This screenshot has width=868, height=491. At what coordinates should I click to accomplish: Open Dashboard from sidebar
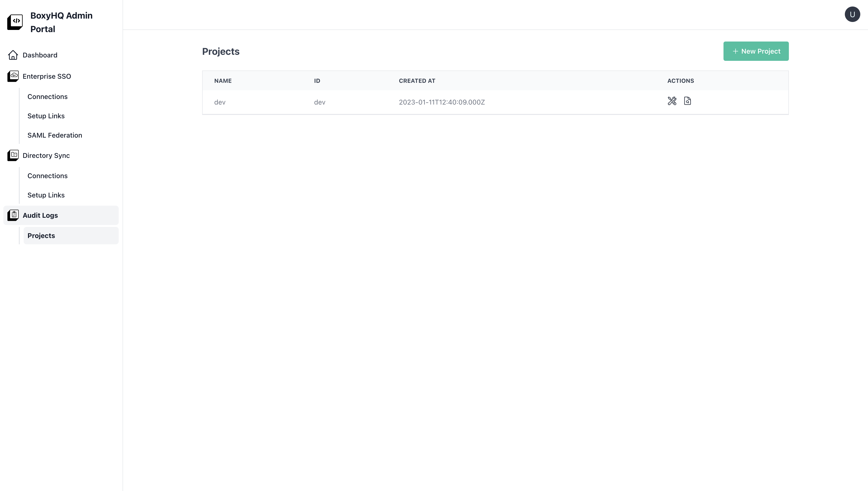pyautogui.click(x=40, y=55)
